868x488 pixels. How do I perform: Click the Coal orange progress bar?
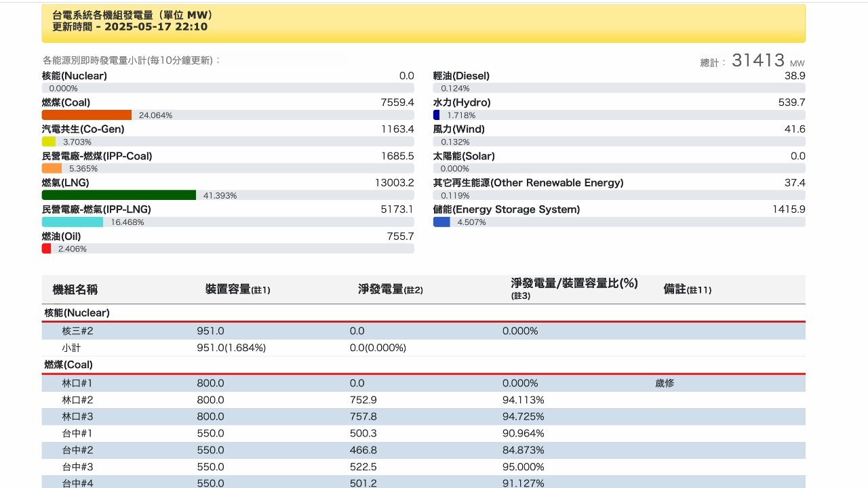point(87,115)
